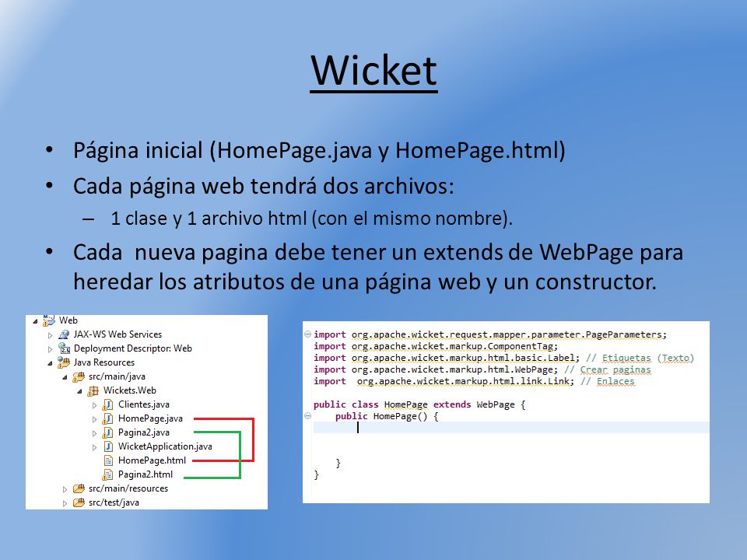Click the src/main/resources folder icon
The width and height of the screenshot is (747, 560).
coord(79,488)
